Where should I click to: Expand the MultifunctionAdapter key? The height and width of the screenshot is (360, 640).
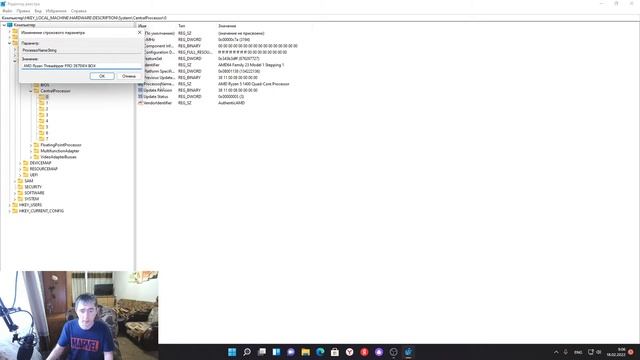(x=31, y=151)
